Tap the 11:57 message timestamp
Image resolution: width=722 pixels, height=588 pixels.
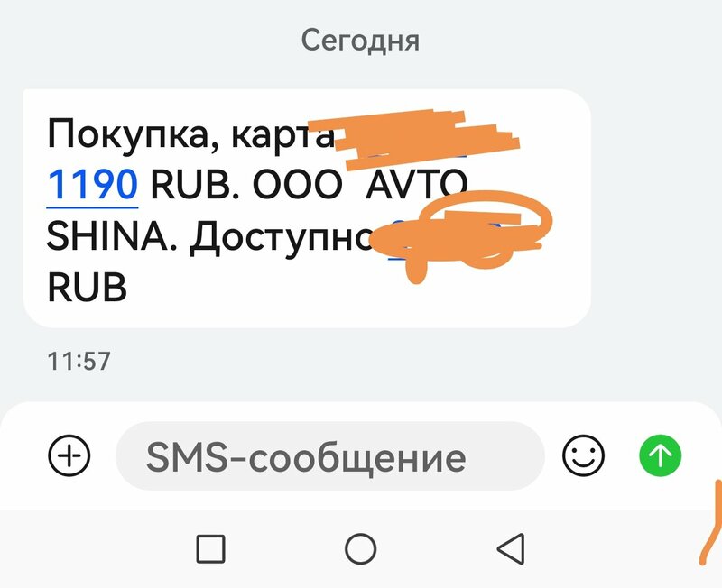coord(79,361)
